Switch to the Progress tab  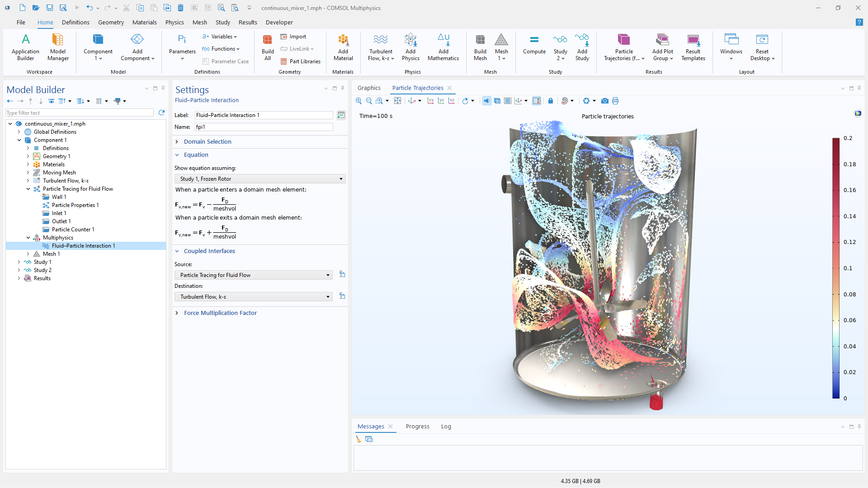click(417, 427)
